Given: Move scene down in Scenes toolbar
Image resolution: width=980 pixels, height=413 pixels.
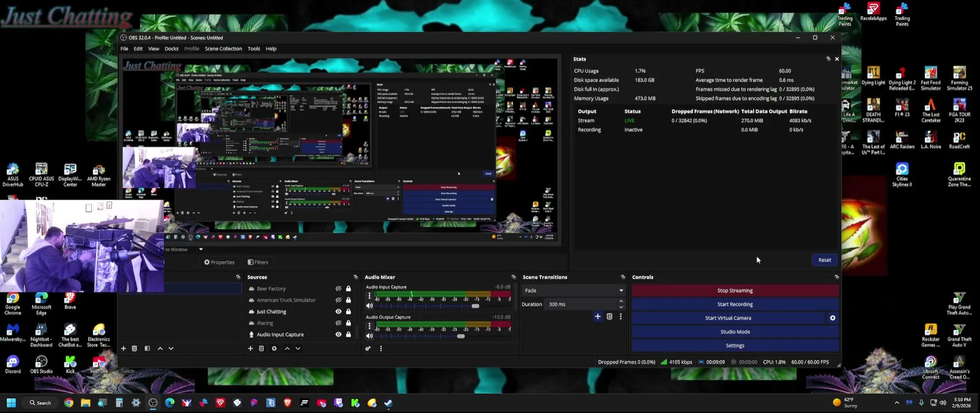Looking at the screenshot, I should (x=171, y=348).
